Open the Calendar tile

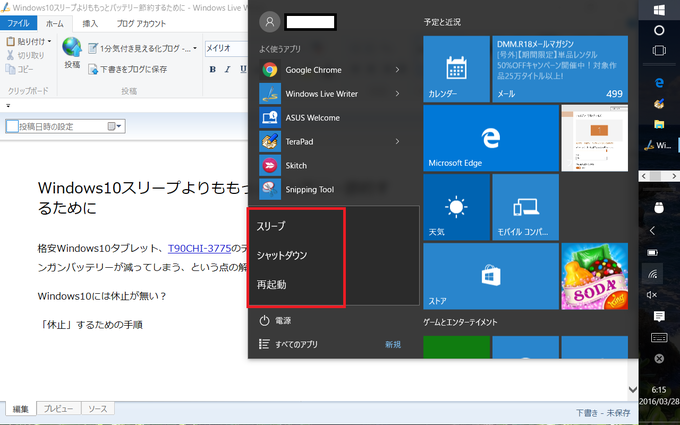(x=455, y=68)
